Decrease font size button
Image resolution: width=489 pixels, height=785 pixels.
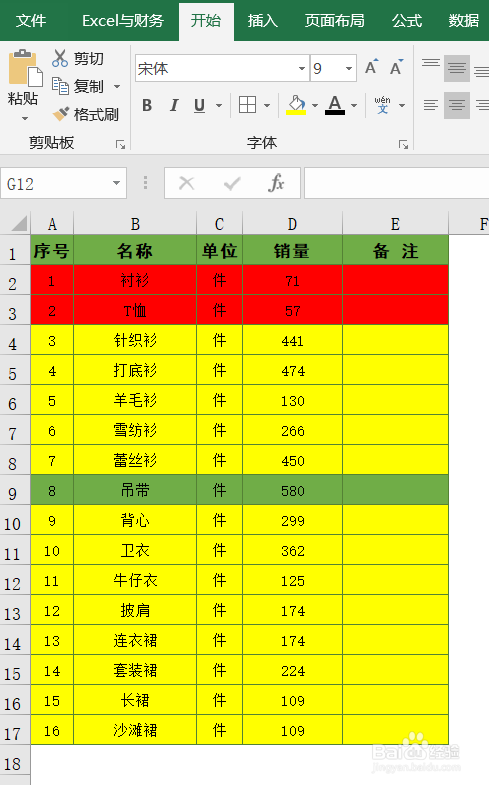coord(396,67)
